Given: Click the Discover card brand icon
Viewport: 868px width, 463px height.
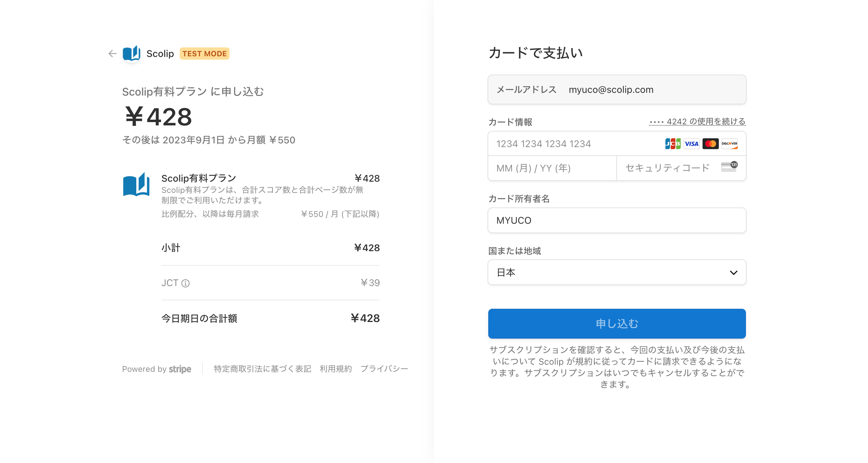Looking at the screenshot, I should coord(730,144).
